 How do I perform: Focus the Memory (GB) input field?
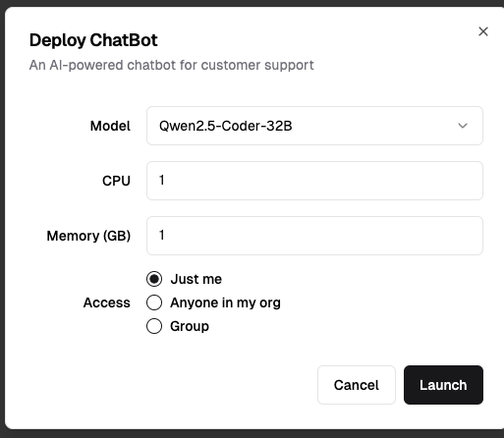pyautogui.click(x=314, y=236)
